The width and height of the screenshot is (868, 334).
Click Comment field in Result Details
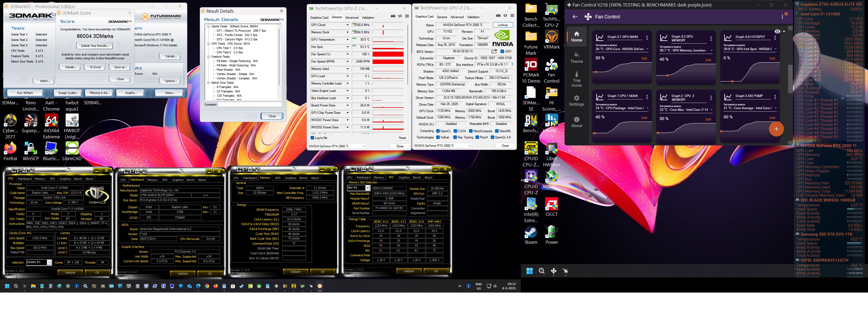tap(250, 105)
